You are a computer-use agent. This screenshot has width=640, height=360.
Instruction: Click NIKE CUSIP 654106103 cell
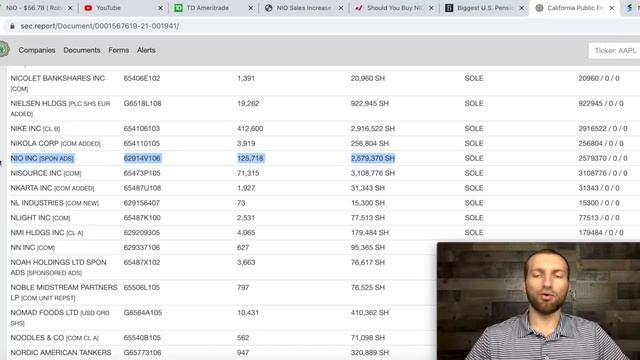[142, 129]
